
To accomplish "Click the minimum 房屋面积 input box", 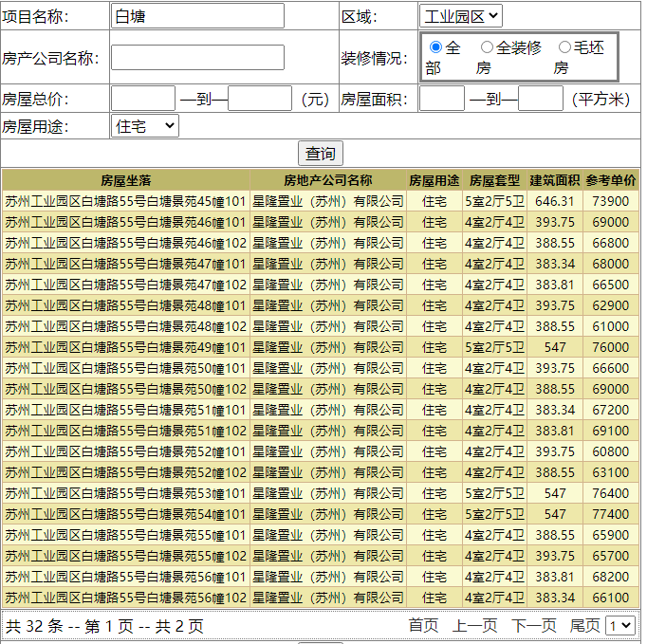I will pyautogui.click(x=442, y=99).
